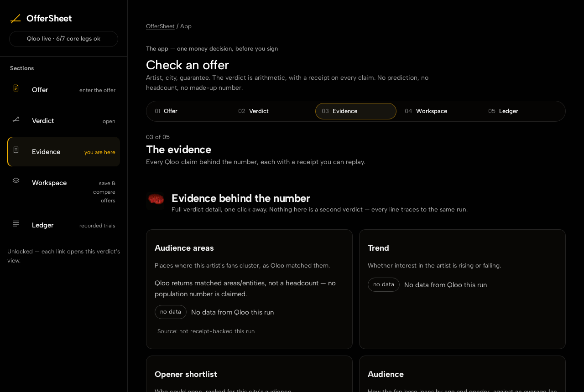Click the 'Opener shortlist' card heading
Viewport: 584px width, 392px height.
click(186, 374)
